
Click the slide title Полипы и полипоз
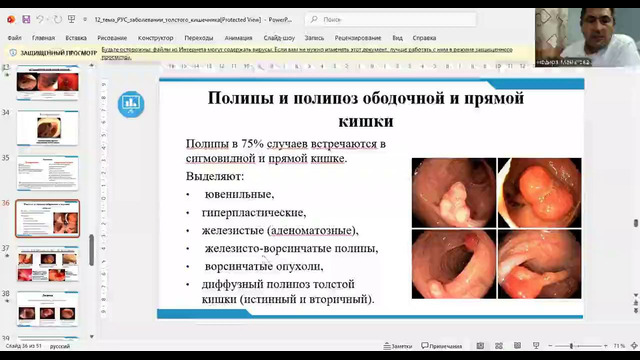pyautogui.click(x=366, y=109)
